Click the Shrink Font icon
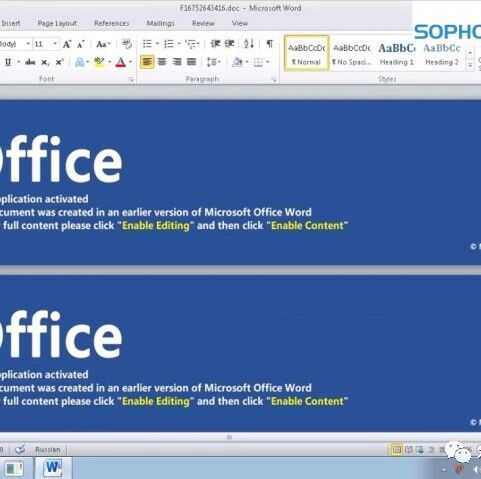 [x=81, y=44]
